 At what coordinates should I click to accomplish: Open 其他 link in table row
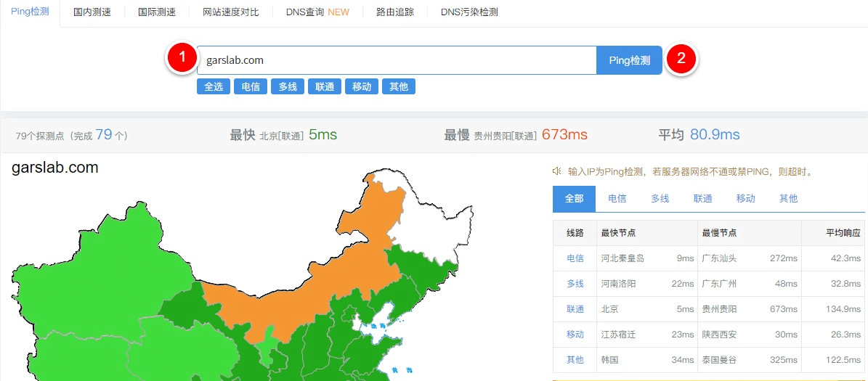(575, 360)
